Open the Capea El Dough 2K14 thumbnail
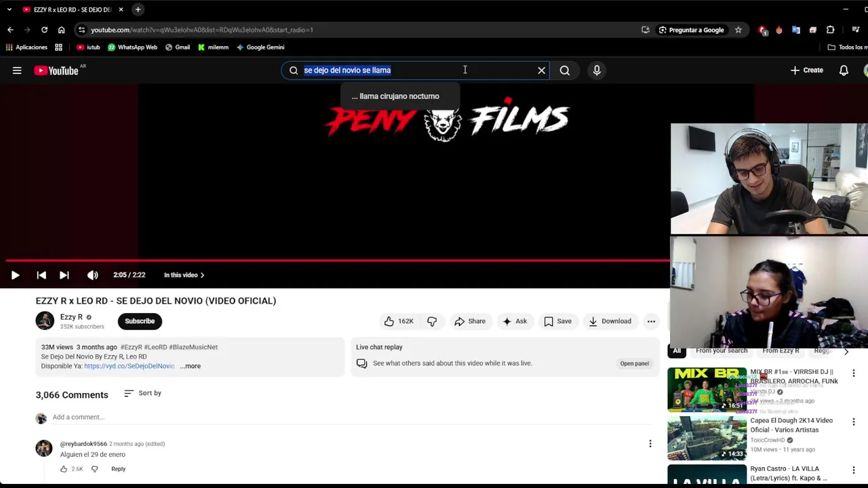Image resolution: width=868 pixels, height=488 pixels. point(707,438)
